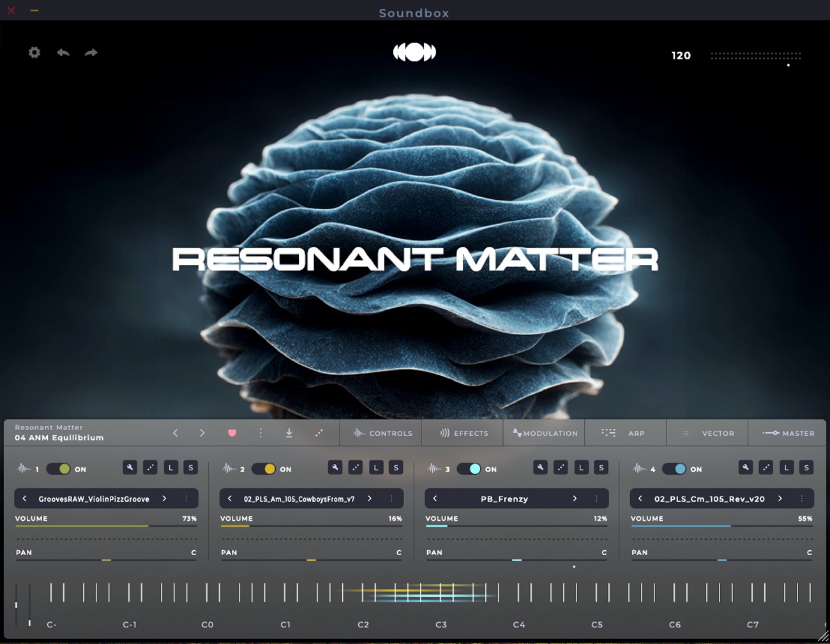Select previous sample before PB_Frenzy
The width and height of the screenshot is (830, 644).
point(435,498)
